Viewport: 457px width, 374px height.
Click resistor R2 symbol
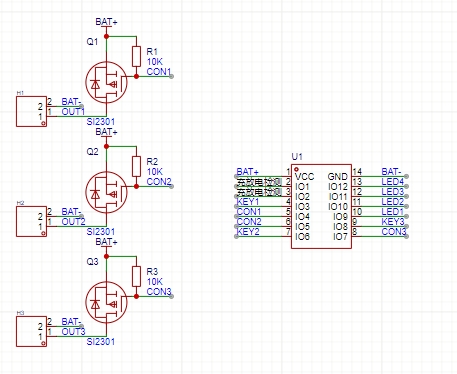136,167
